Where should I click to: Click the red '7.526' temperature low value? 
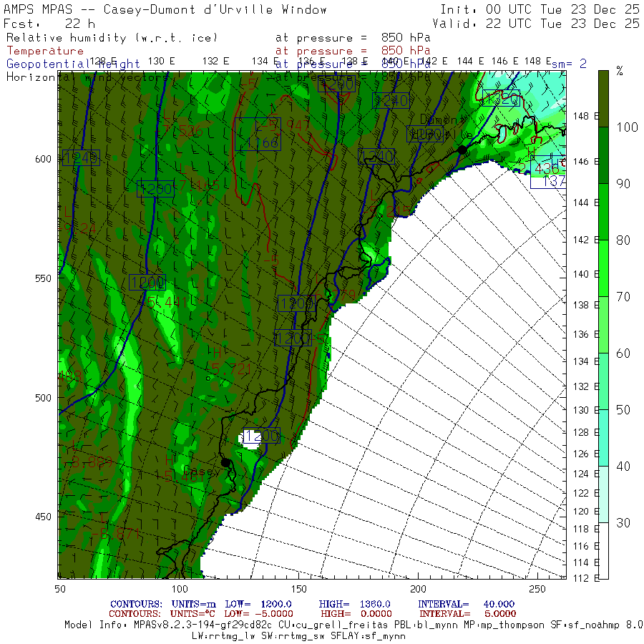pyautogui.click(x=182, y=131)
